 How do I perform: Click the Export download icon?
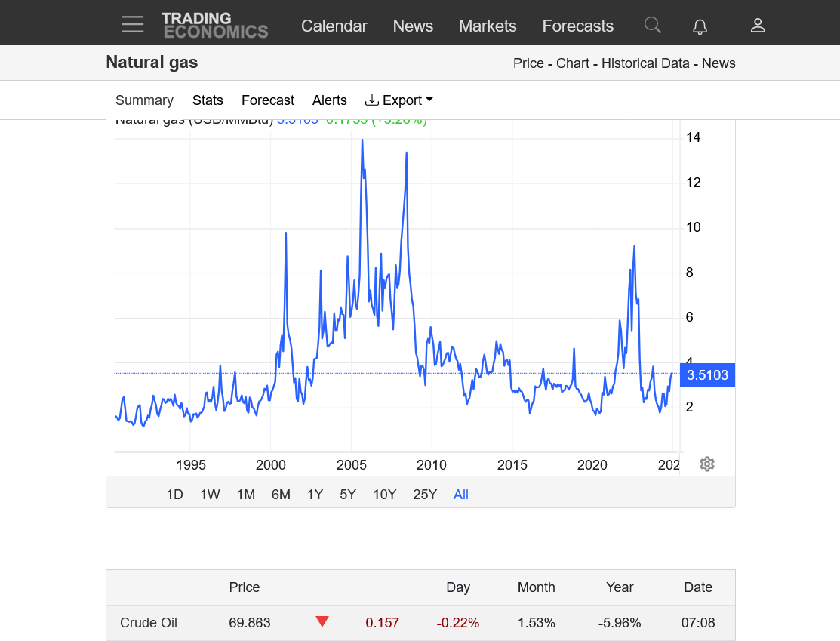pos(372,100)
